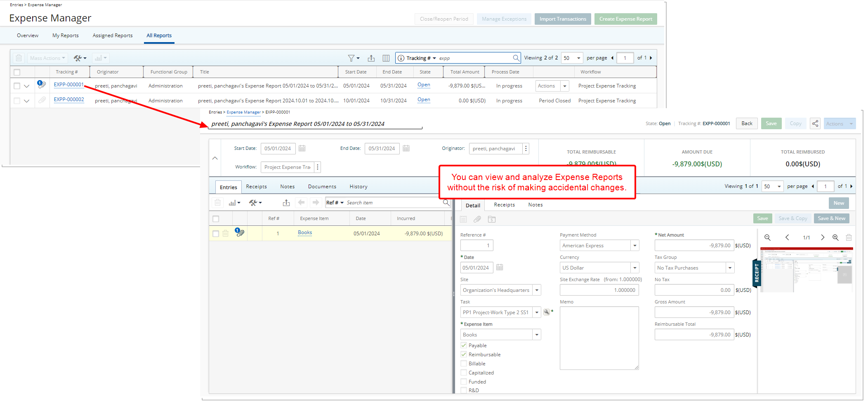This screenshot has width=868, height=405.
Task: Switch to the History tab
Action: click(x=358, y=186)
